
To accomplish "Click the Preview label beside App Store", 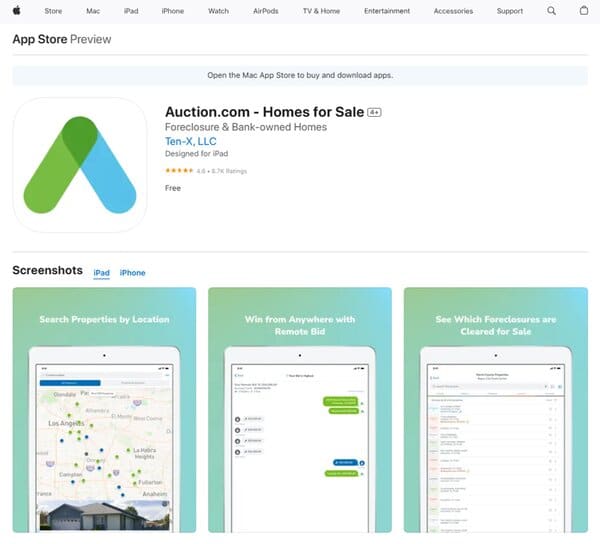I will [x=91, y=39].
